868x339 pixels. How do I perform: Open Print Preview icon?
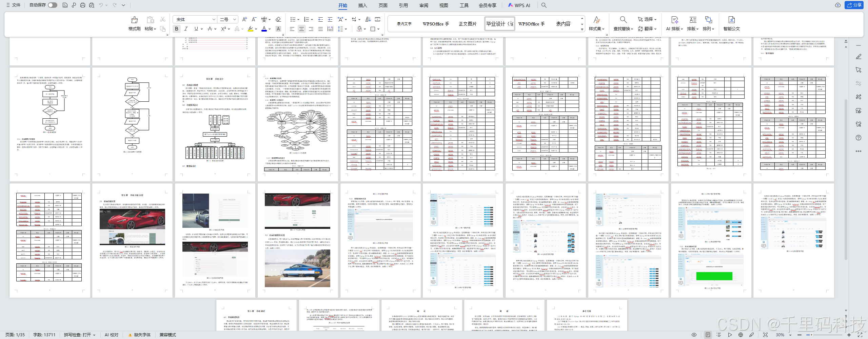tap(92, 5)
